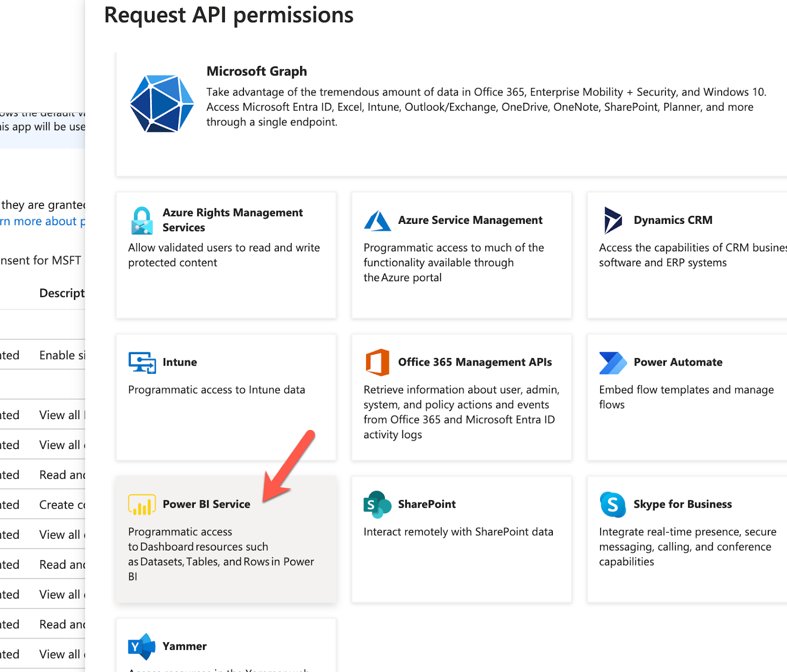The height and width of the screenshot is (672, 787).
Task: Choose the Power BI Service title
Action: [x=207, y=504]
